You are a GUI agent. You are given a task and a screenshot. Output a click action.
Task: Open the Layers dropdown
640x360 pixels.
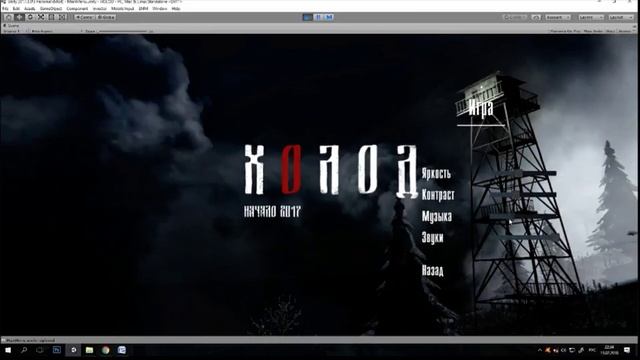[591, 18]
